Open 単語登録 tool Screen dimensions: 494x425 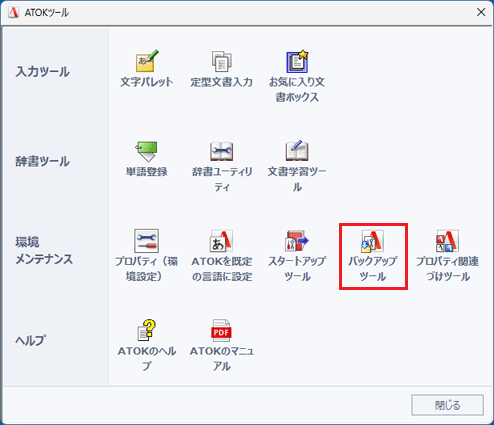pos(146,159)
